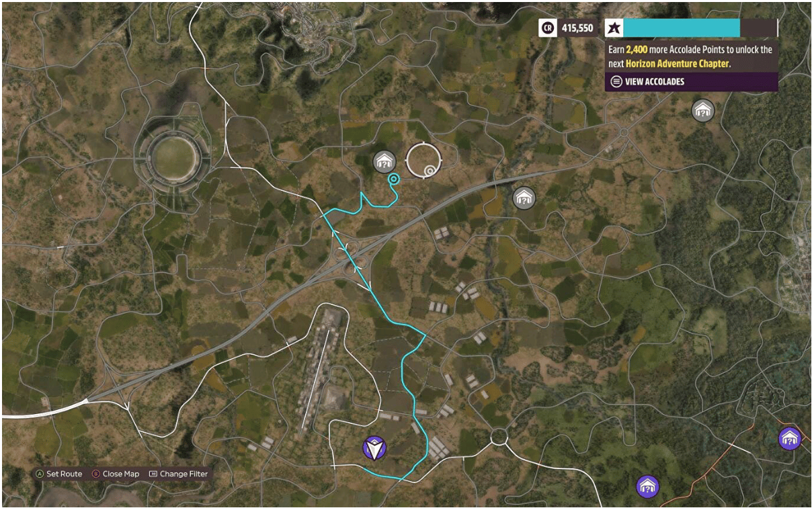Select the blue route destination waypoint marker
Image resolution: width=812 pixels, height=508 pixels.
click(394, 179)
